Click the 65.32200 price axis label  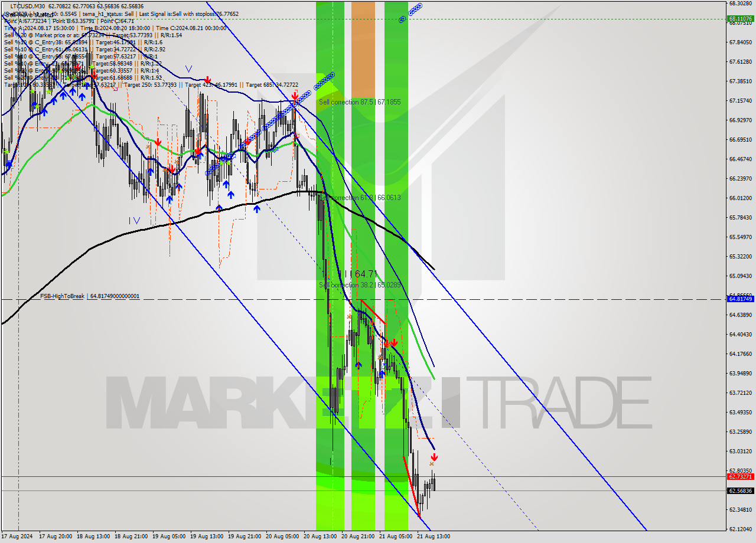[x=740, y=257]
